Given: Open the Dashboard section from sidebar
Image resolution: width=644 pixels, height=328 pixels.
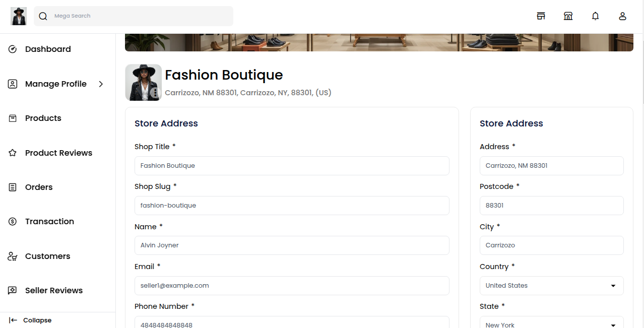Looking at the screenshot, I should click(48, 49).
